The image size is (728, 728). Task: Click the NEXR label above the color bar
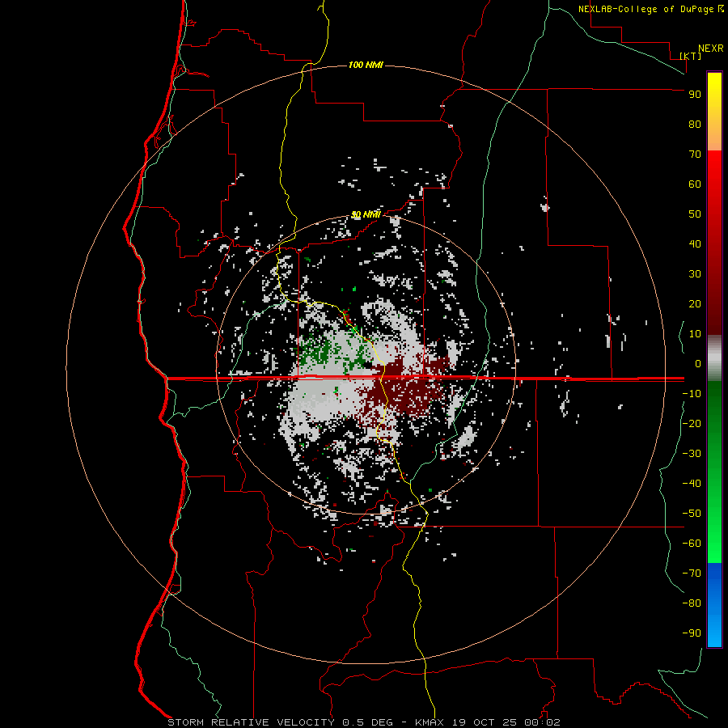tap(711, 49)
